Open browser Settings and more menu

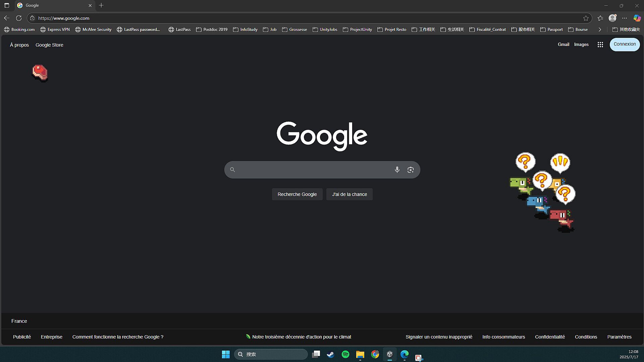coord(624,18)
